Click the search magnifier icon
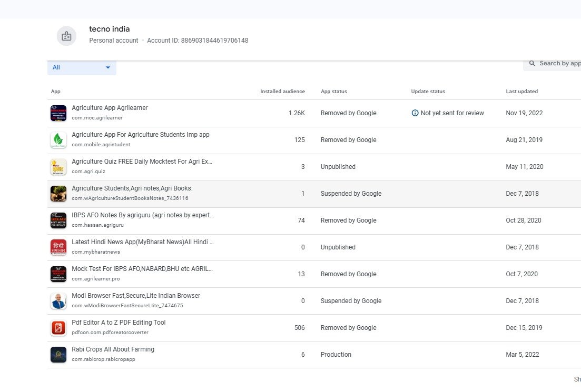The height and width of the screenshot is (392, 581). [x=532, y=63]
